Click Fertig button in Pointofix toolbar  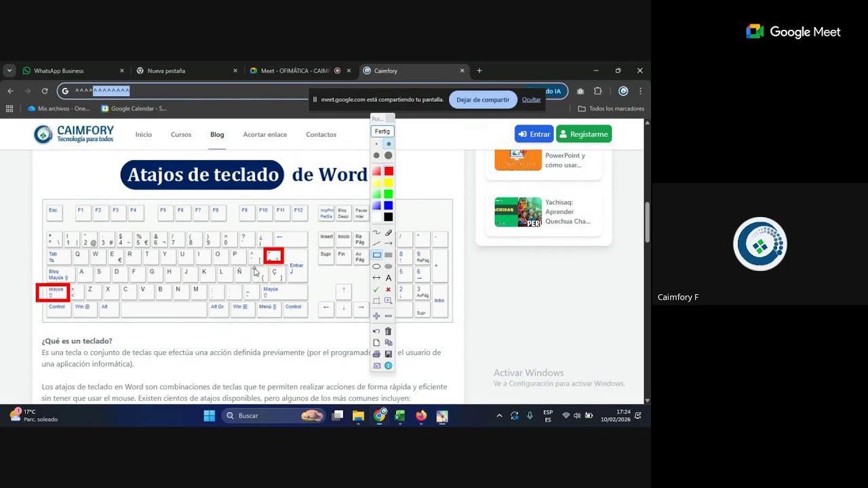coord(382,131)
